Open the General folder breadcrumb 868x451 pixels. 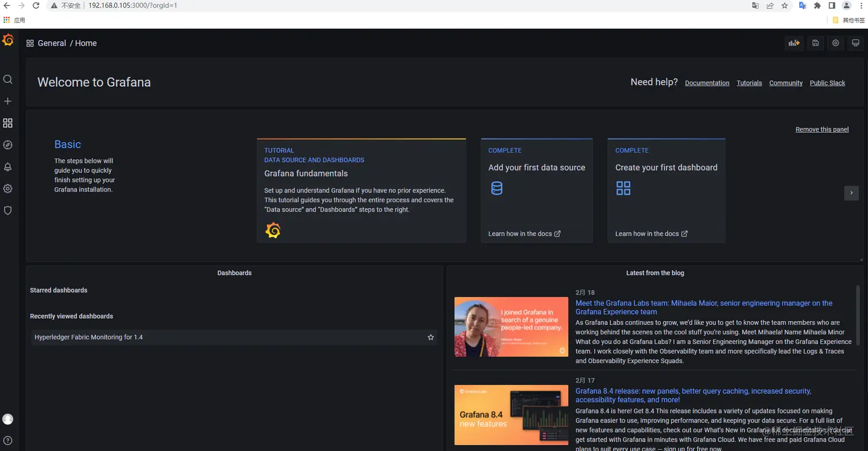(x=52, y=43)
